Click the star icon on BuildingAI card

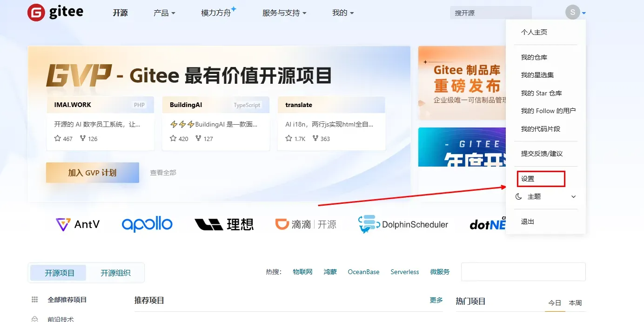tap(173, 138)
